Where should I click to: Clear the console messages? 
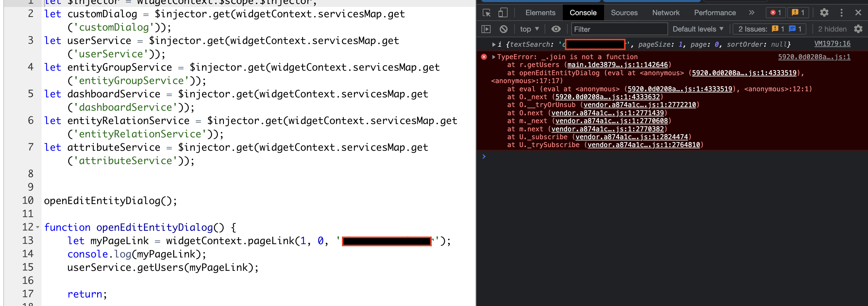click(x=503, y=29)
